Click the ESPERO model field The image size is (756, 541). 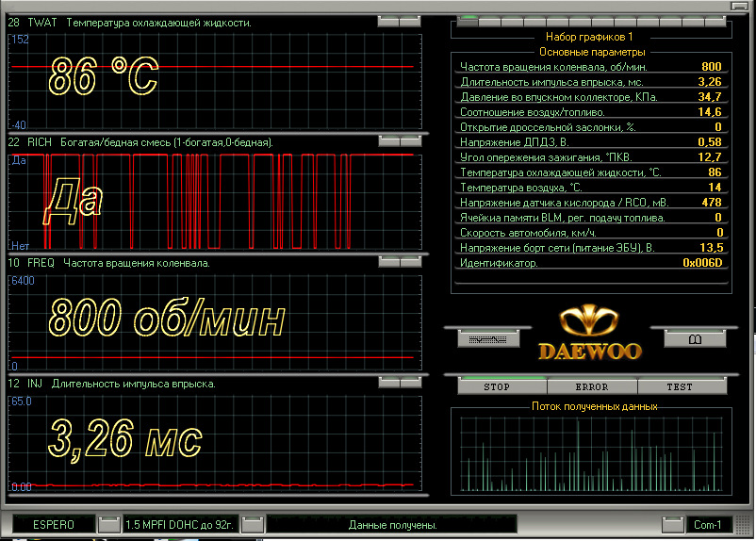tap(54, 525)
